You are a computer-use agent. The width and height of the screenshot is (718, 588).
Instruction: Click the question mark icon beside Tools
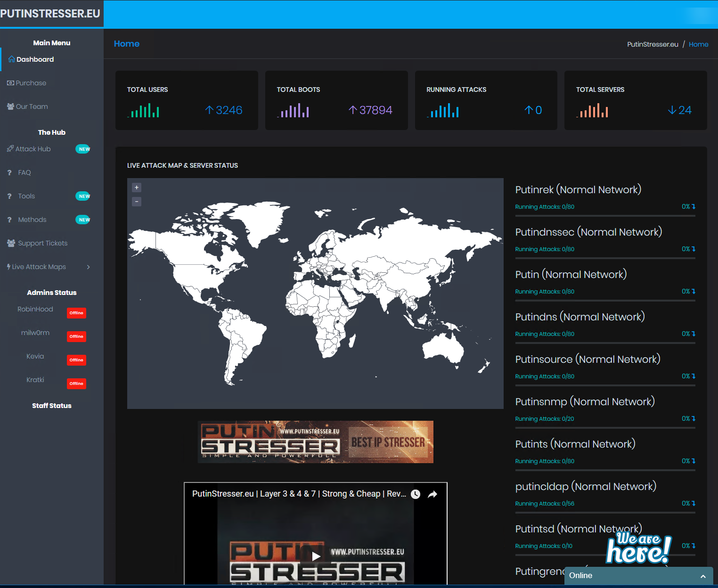(9, 196)
